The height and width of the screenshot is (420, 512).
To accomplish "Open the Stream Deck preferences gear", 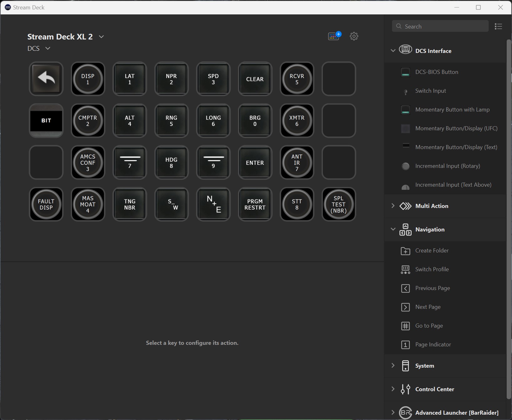I will (x=354, y=36).
